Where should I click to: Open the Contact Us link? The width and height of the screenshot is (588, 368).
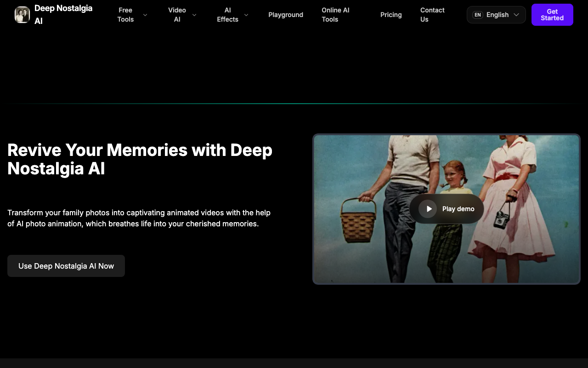(x=432, y=15)
